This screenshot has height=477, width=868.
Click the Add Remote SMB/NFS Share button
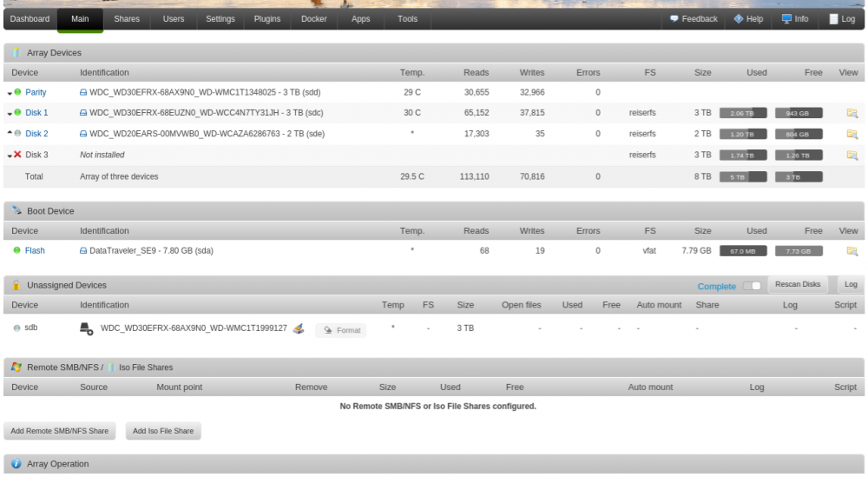click(x=60, y=431)
